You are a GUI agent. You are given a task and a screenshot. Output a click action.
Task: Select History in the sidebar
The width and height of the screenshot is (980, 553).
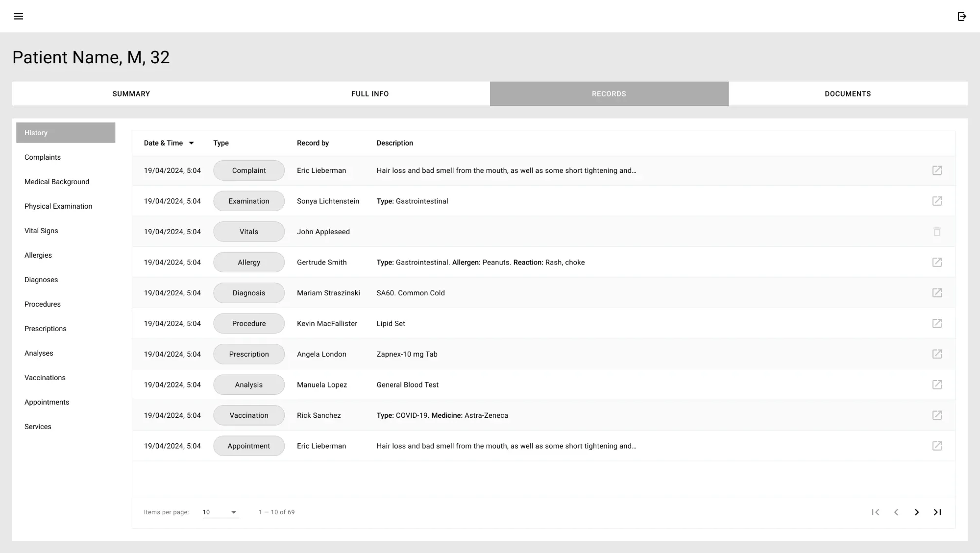point(66,133)
